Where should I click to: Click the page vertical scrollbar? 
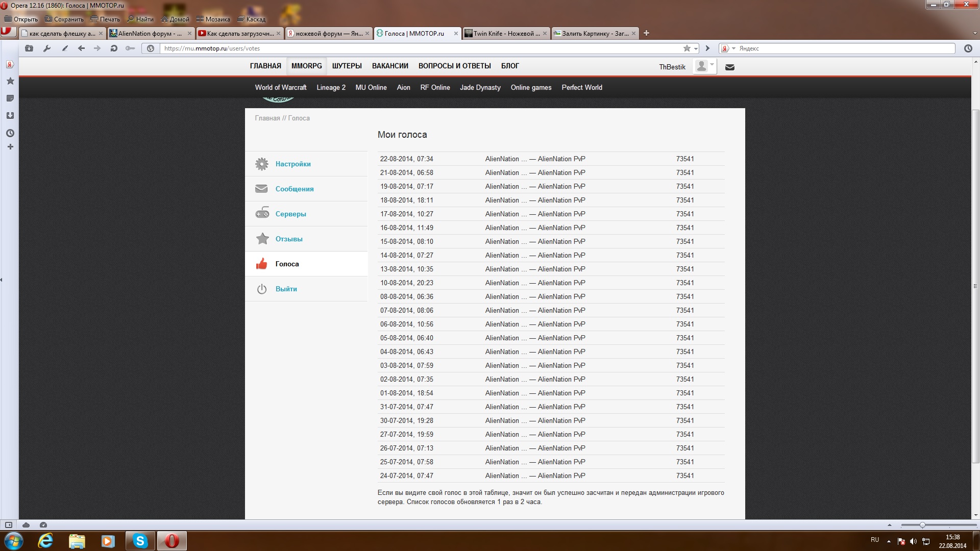click(975, 286)
